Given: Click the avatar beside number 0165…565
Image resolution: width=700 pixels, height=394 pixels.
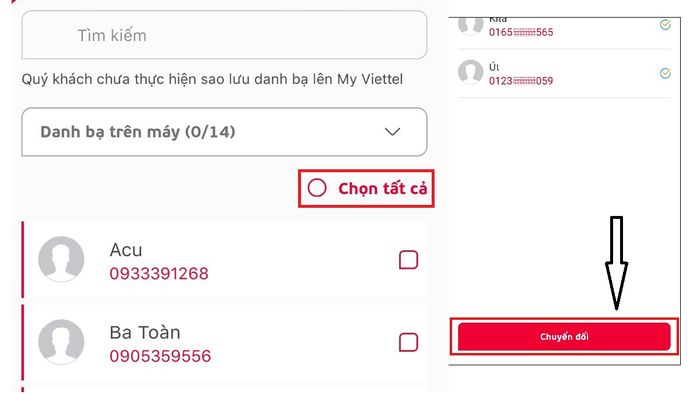Looking at the screenshot, I should coord(471,25).
